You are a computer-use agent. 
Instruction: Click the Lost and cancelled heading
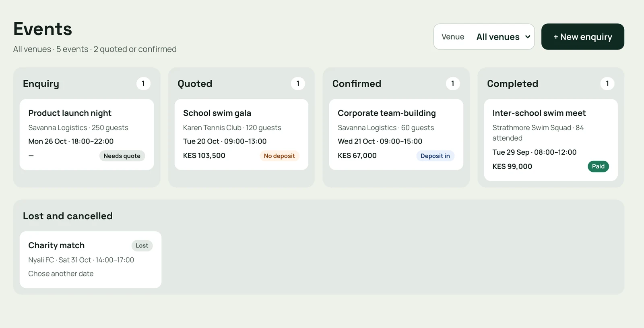click(68, 216)
